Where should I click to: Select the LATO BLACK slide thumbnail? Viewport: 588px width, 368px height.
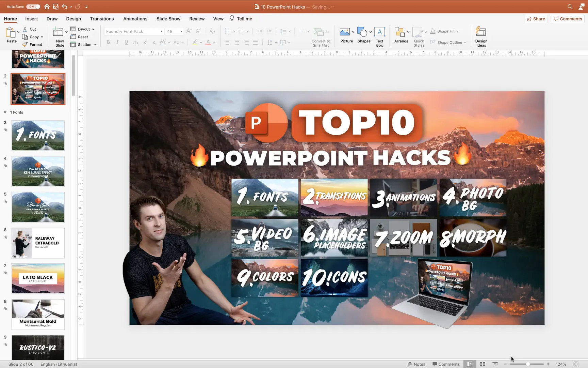tap(38, 278)
